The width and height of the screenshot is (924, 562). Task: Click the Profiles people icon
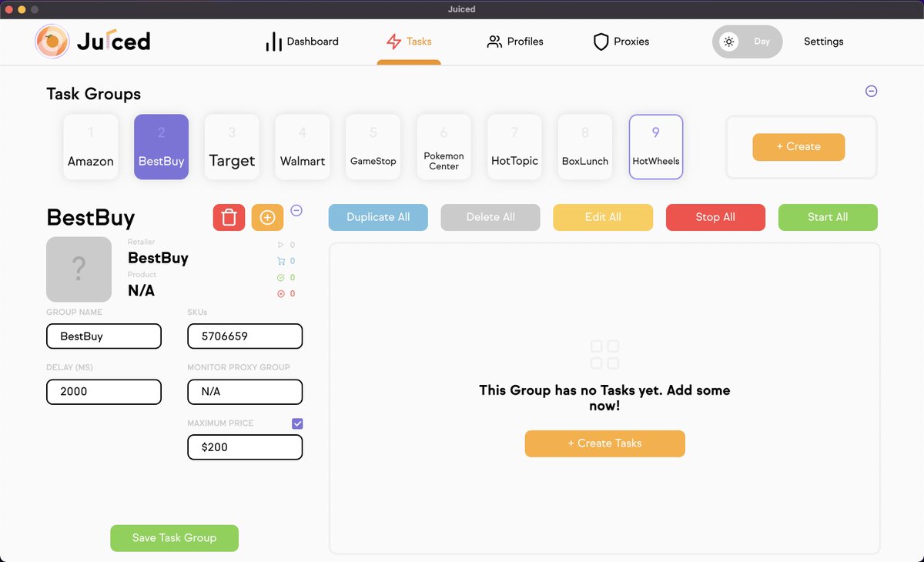[494, 42]
